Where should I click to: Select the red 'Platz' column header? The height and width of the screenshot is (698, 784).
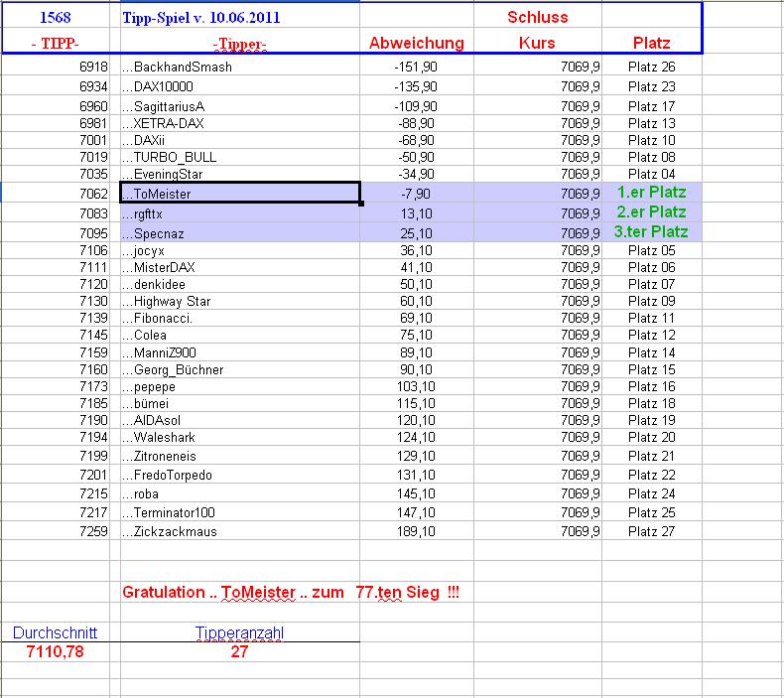[651, 43]
